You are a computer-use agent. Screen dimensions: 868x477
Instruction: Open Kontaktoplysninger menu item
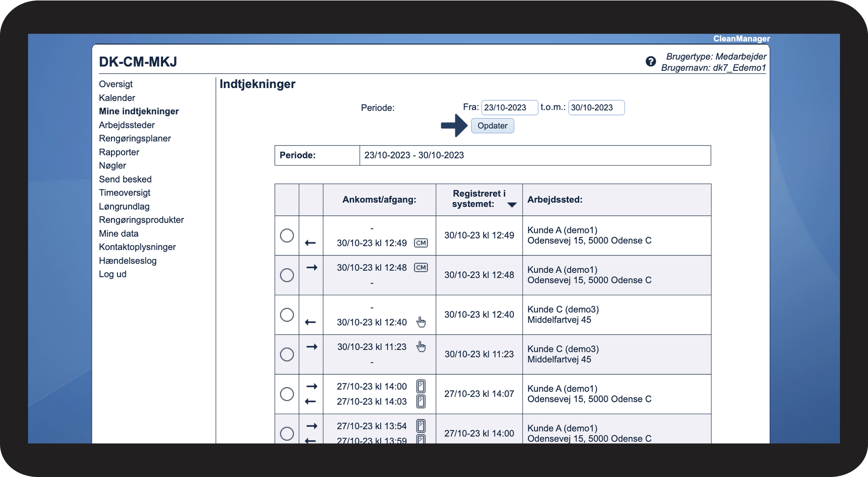138,247
